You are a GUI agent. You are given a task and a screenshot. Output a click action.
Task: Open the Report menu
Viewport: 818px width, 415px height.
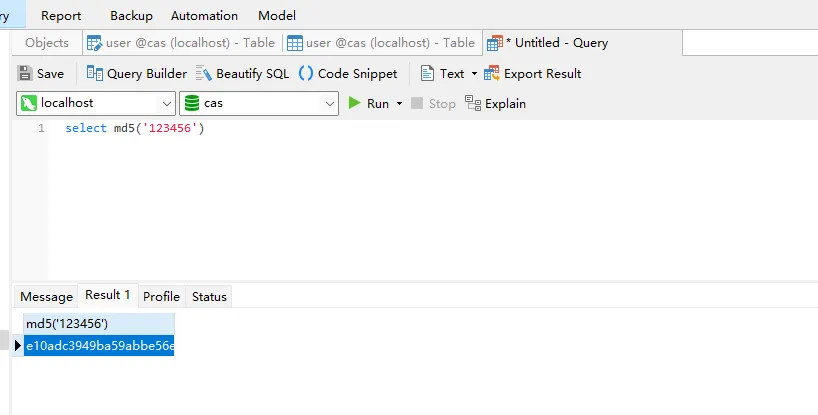(x=61, y=16)
